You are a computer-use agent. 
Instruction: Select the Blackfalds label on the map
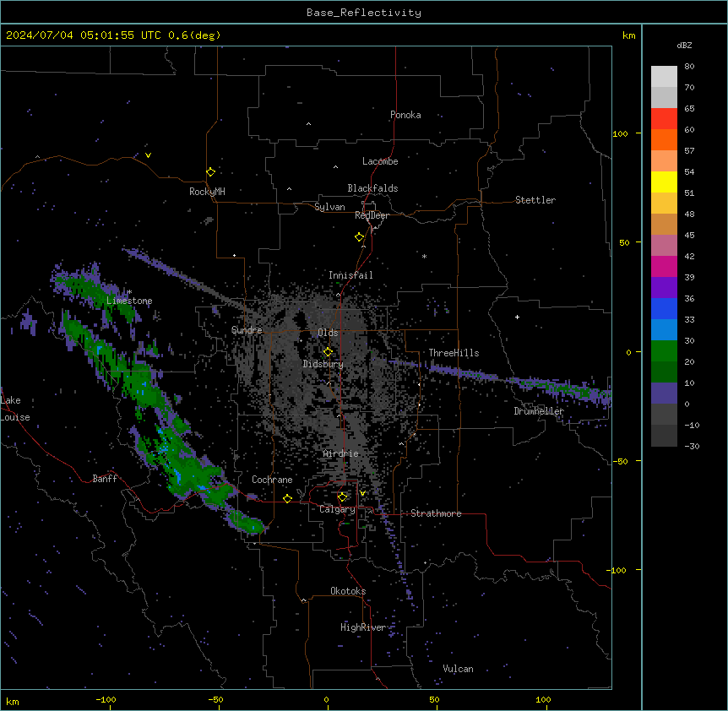[372, 188]
